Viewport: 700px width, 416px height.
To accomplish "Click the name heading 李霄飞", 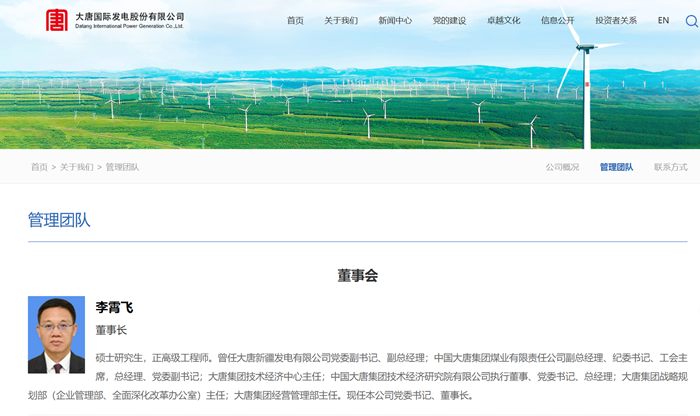I will pyautogui.click(x=114, y=307).
